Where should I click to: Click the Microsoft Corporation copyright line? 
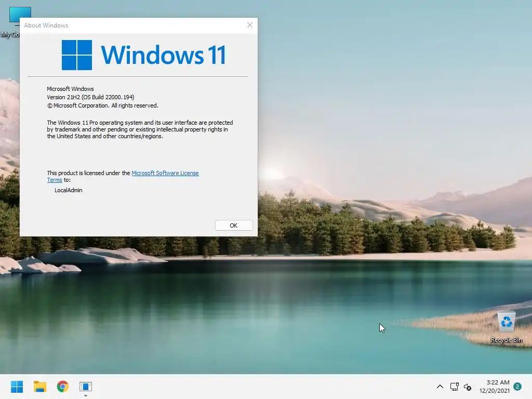[x=102, y=105]
